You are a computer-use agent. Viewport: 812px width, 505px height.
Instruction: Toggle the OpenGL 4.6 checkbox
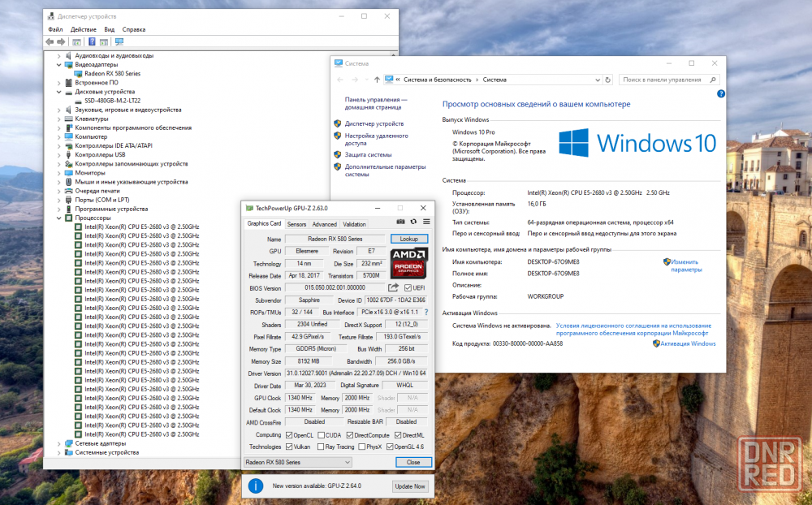pos(390,447)
